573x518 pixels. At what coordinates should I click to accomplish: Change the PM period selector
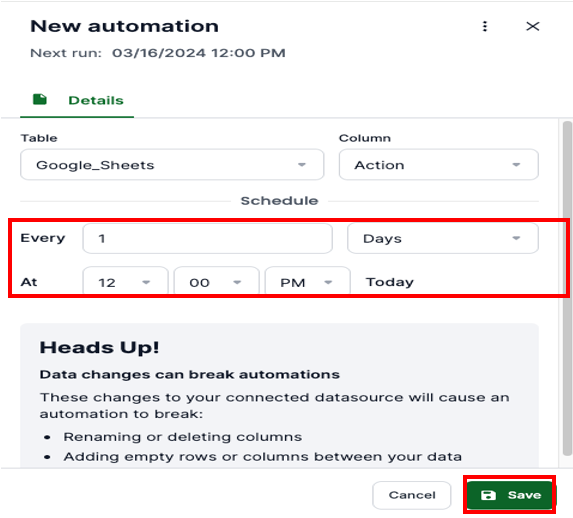(308, 282)
